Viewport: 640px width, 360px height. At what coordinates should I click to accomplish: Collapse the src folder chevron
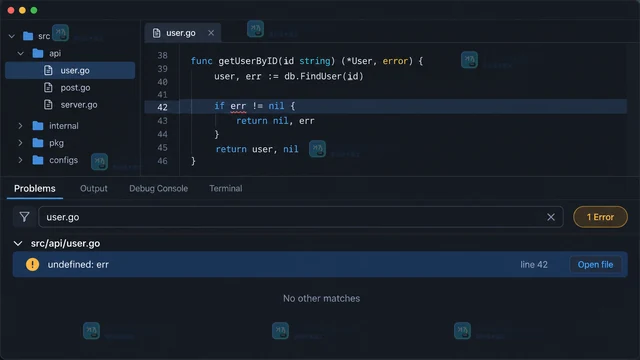(x=12, y=36)
